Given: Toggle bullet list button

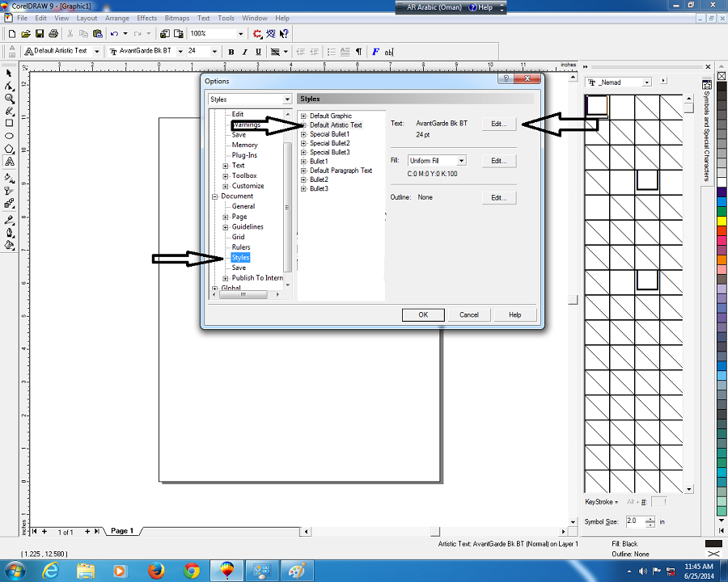Looking at the screenshot, I should tap(332, 52).
